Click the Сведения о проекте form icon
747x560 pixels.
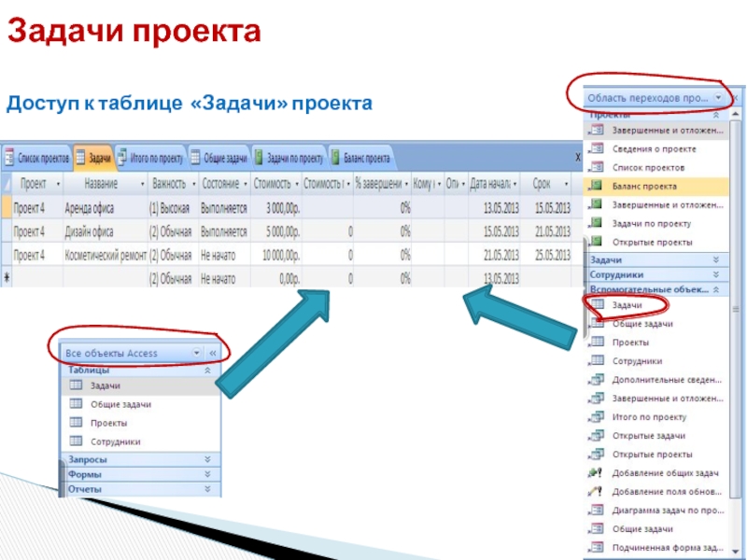[597, 148]
